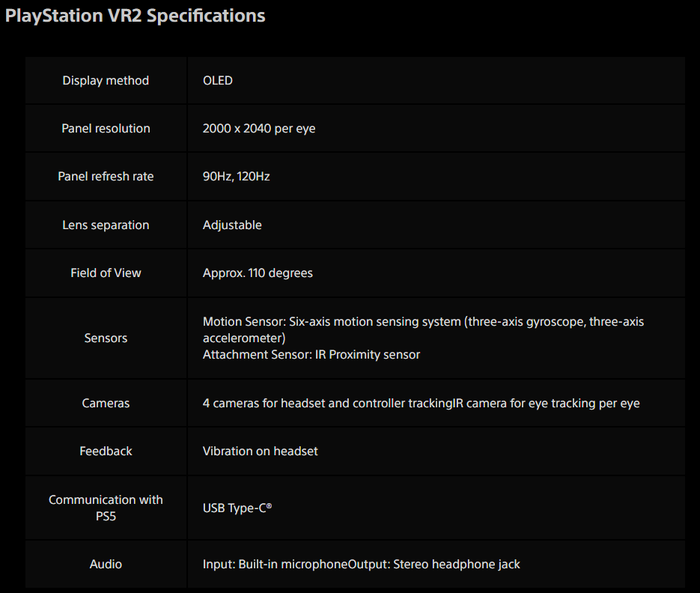Click the Attachment Sensor: IR Proximity sensor line
The image size is (700, 593).
coord(311,354)
